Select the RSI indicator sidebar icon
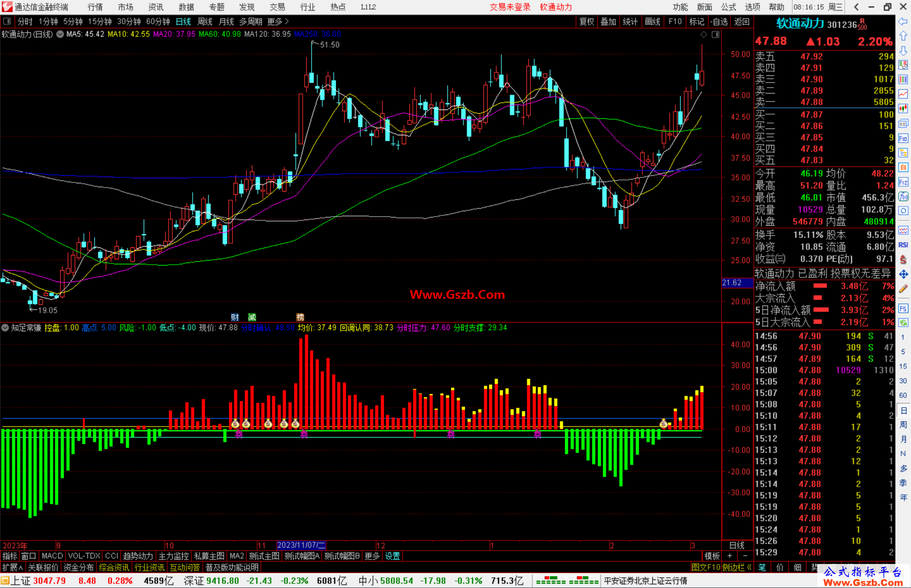Image resolution: width=911 pixels, height=588 pixels. coord(903,245)
